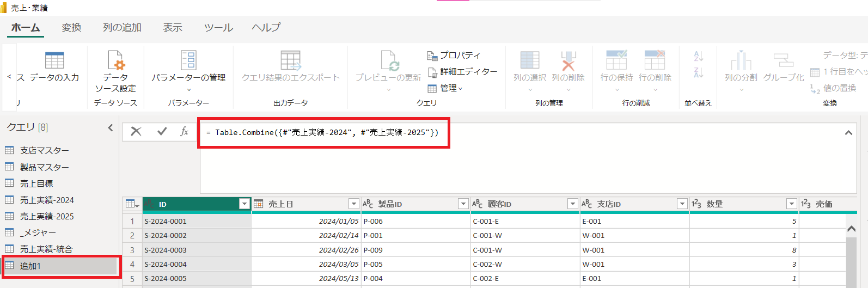Click the 支店ID ABC type icon

pos(587,204)
